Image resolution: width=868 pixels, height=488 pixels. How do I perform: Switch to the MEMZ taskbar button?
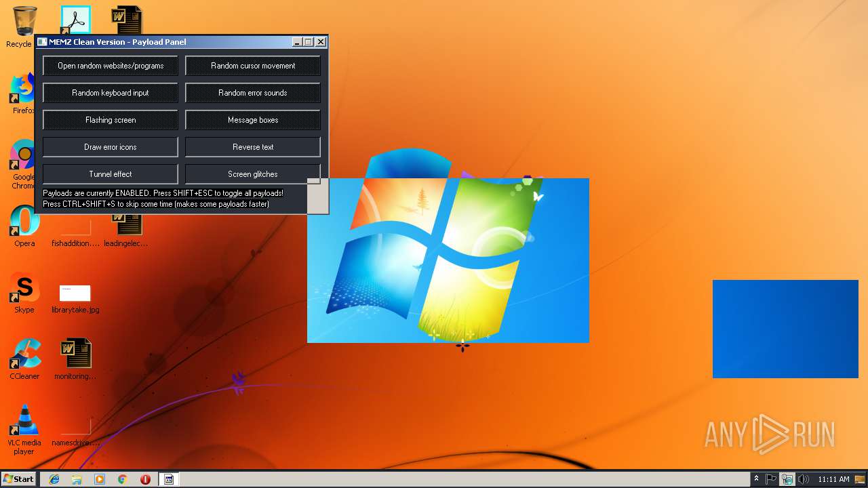coord(169,479)
